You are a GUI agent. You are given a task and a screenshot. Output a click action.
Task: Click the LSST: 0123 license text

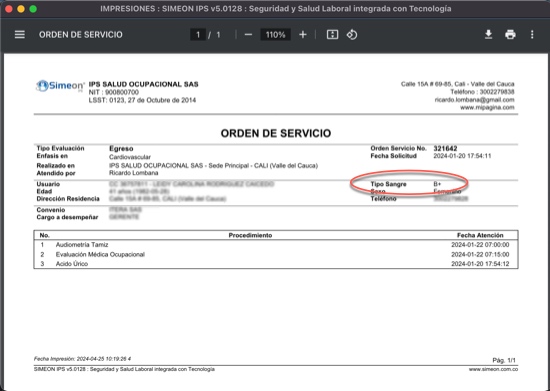142,100
